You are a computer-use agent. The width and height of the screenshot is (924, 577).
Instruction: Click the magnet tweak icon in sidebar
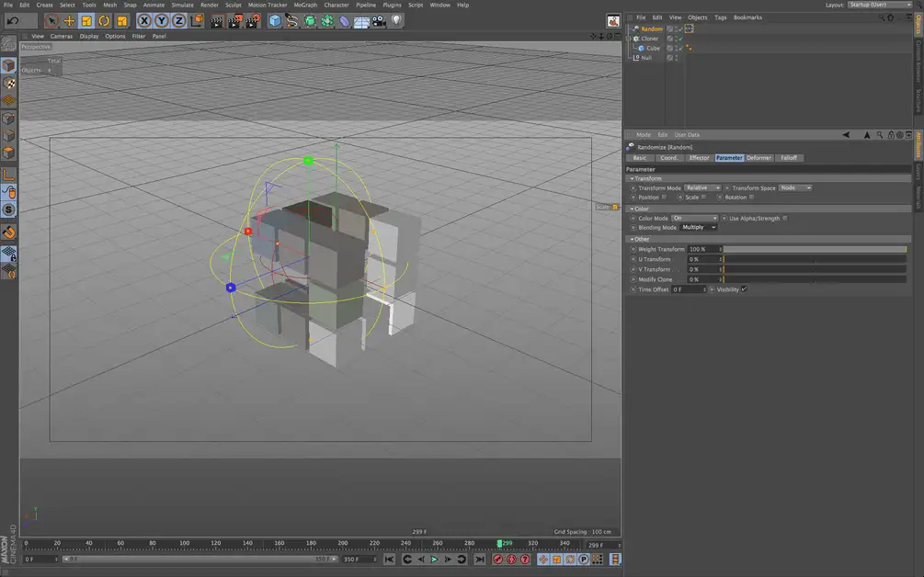pyautogui.click(x=8, y=232)
